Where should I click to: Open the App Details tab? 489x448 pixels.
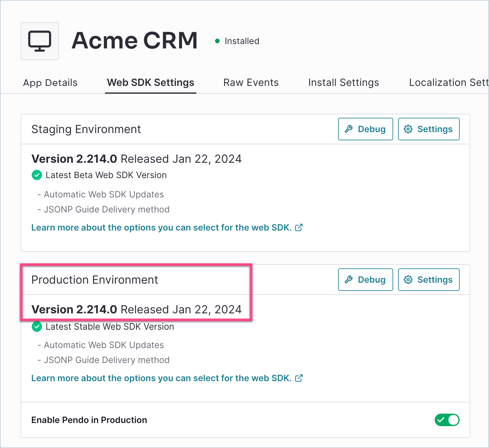point(50,82)
